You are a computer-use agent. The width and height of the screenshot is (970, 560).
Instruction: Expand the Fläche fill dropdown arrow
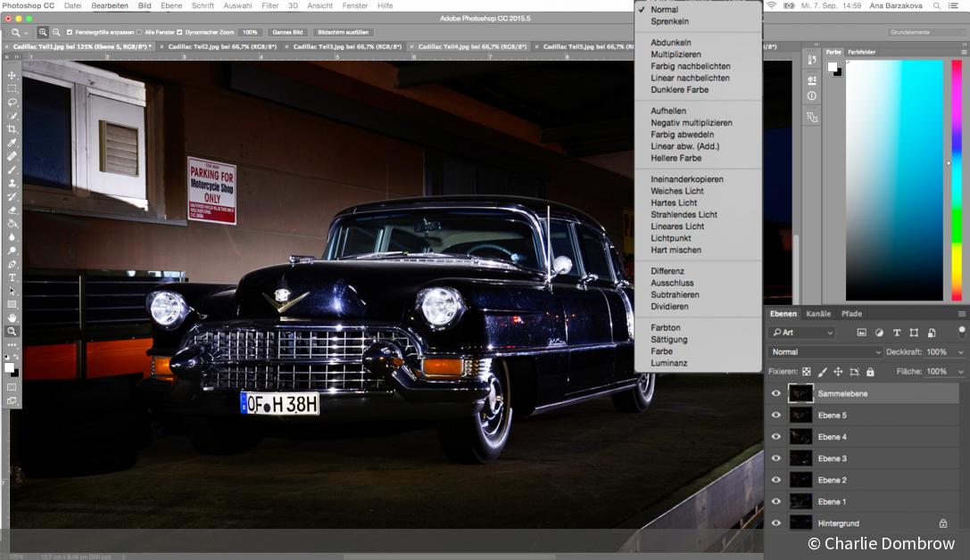[960, 372]
